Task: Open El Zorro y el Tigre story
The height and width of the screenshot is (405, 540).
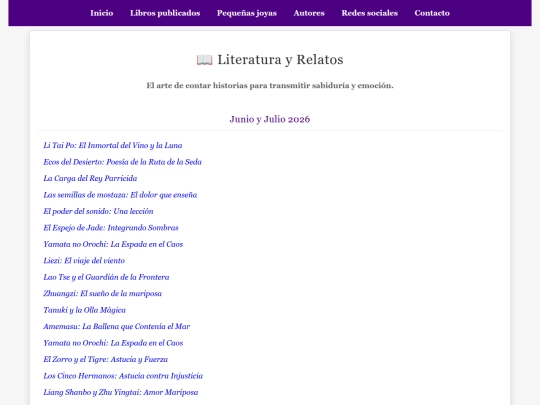Action: coord(105,360)
